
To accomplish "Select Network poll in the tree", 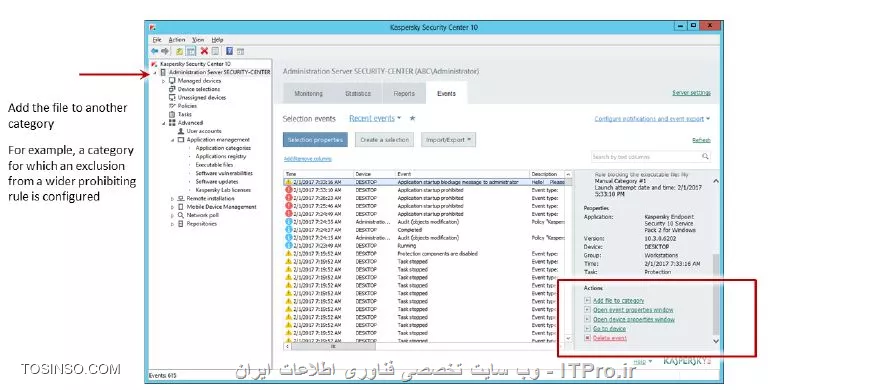I will click(203, 215).
